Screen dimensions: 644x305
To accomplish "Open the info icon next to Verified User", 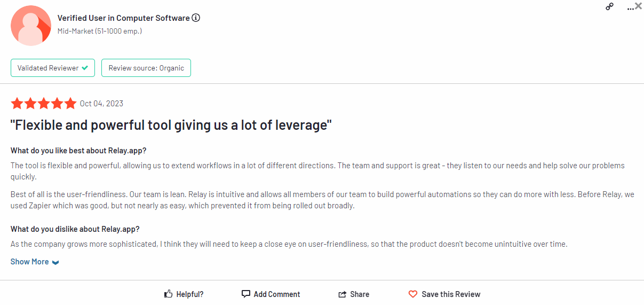I will click(196, 18).
